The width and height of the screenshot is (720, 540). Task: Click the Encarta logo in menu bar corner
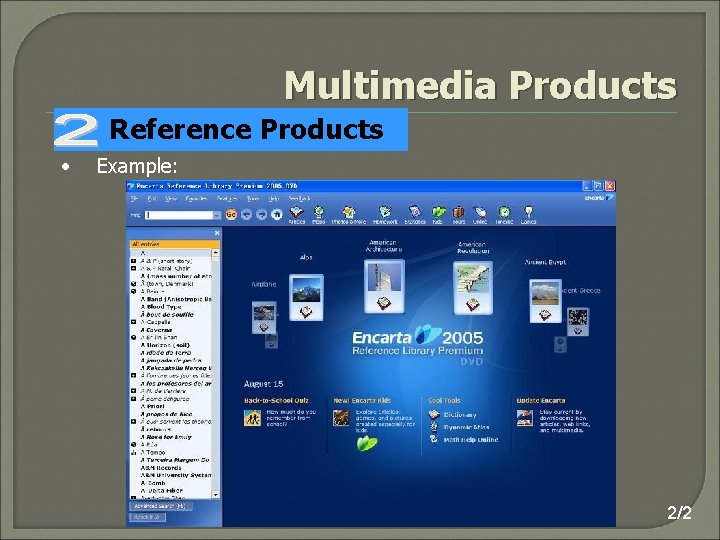point(599,198)
